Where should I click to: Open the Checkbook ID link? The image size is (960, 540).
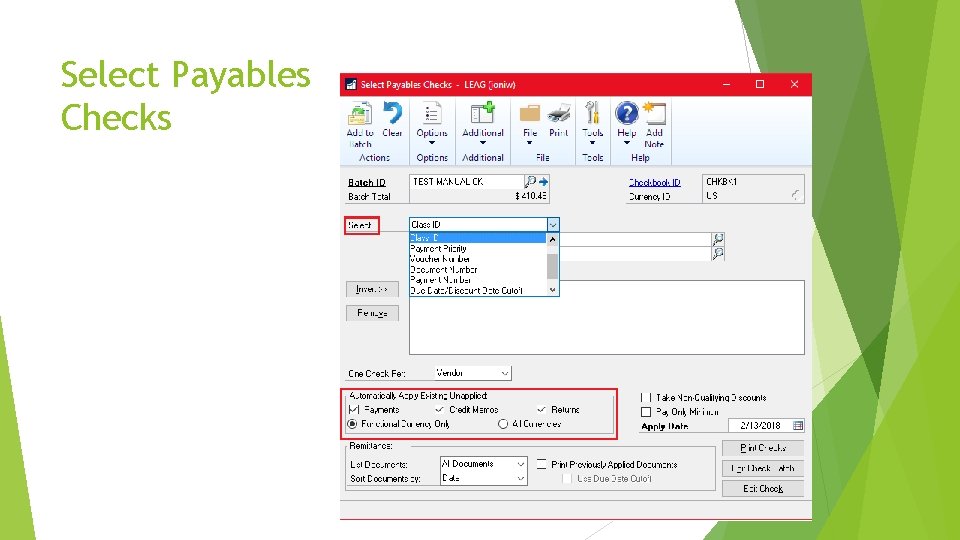coord(654,182)
